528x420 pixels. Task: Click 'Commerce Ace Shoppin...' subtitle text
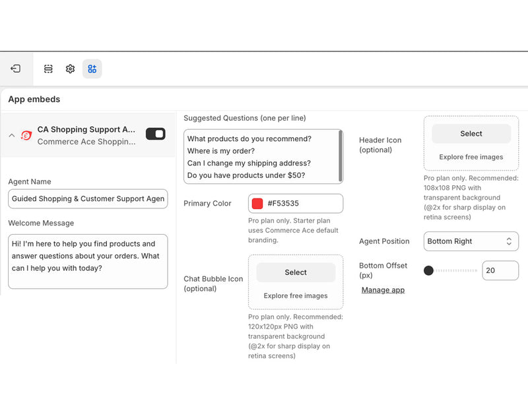86,142
